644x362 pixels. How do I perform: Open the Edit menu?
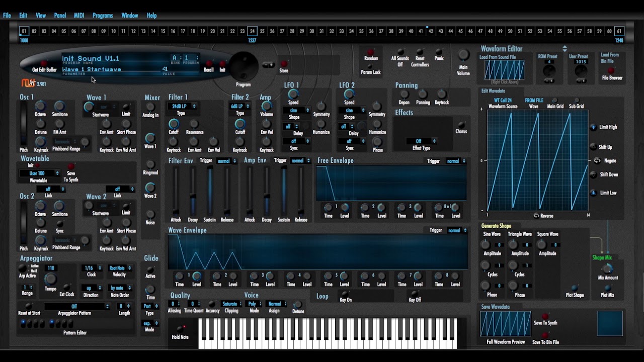[23, 16]
